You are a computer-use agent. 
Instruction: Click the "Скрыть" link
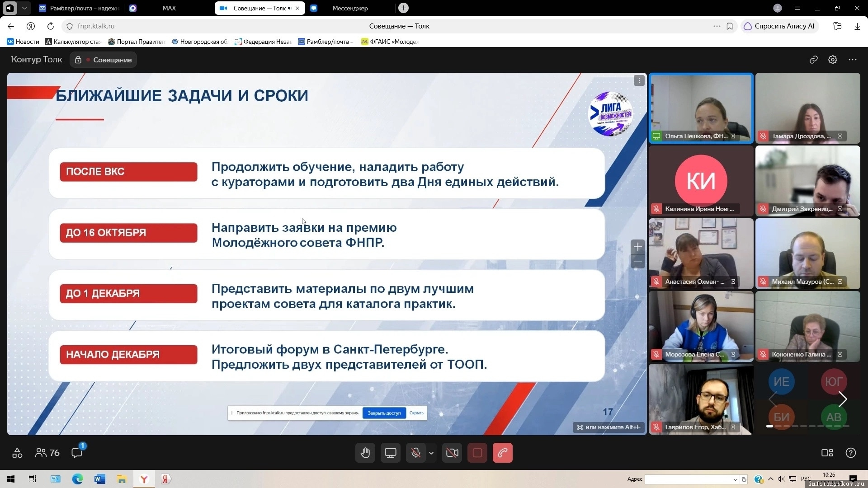[x=416, y=413]
